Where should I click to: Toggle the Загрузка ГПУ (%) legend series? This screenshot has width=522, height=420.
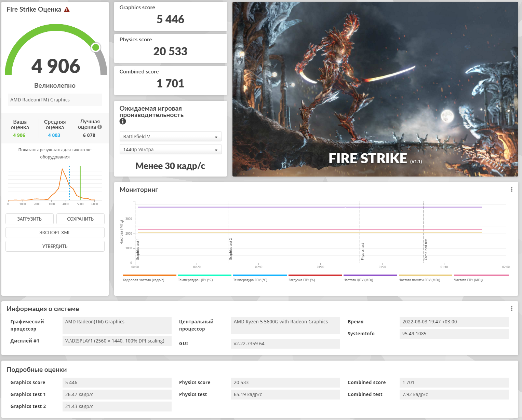click(315, 278)
